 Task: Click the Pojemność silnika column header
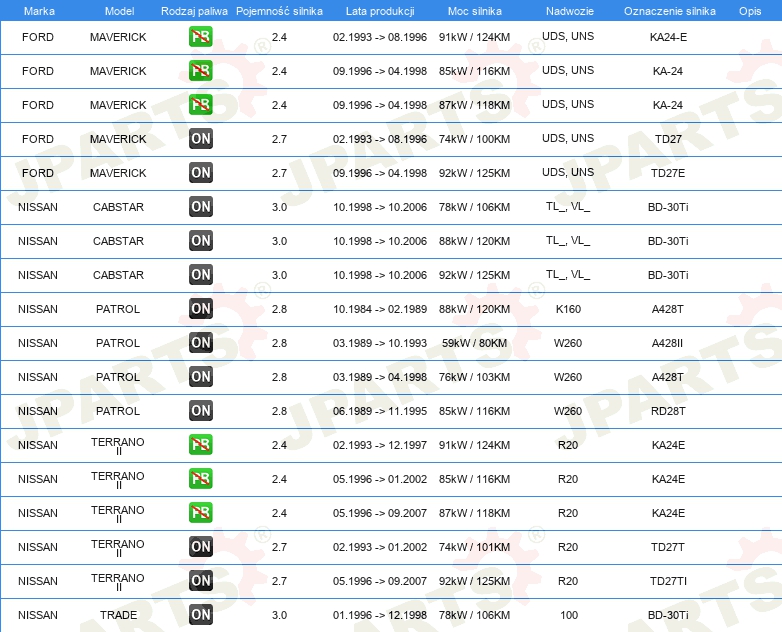(279, 11)
